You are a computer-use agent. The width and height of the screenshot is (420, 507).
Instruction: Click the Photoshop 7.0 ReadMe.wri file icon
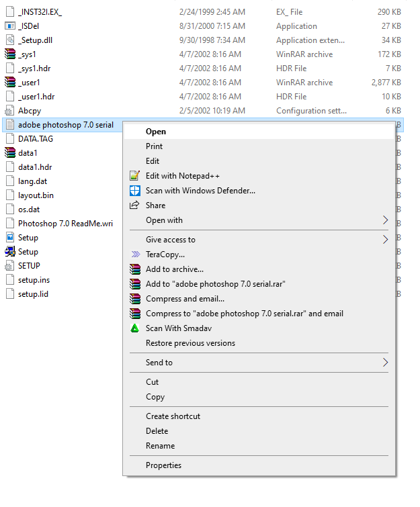point(10,223)
